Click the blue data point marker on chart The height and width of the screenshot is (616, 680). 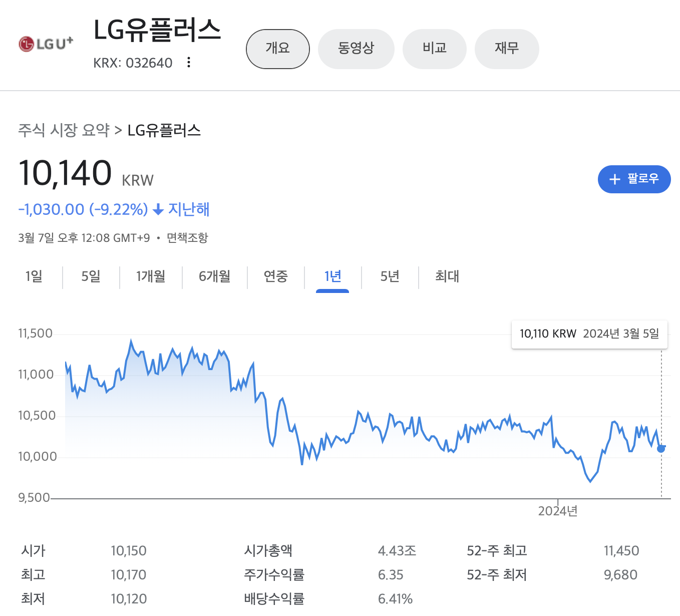click(661, 448)
